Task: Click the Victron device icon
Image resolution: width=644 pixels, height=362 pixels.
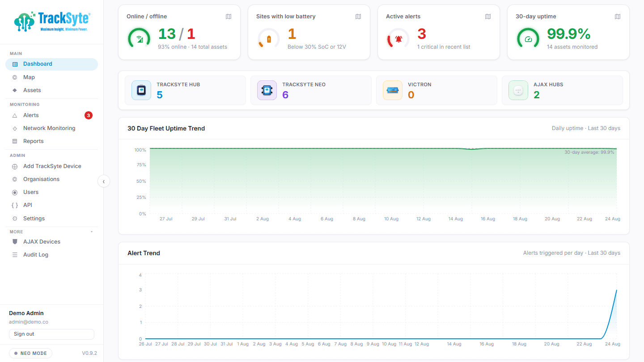Action: pyautogui.click(x=393, y=90)
